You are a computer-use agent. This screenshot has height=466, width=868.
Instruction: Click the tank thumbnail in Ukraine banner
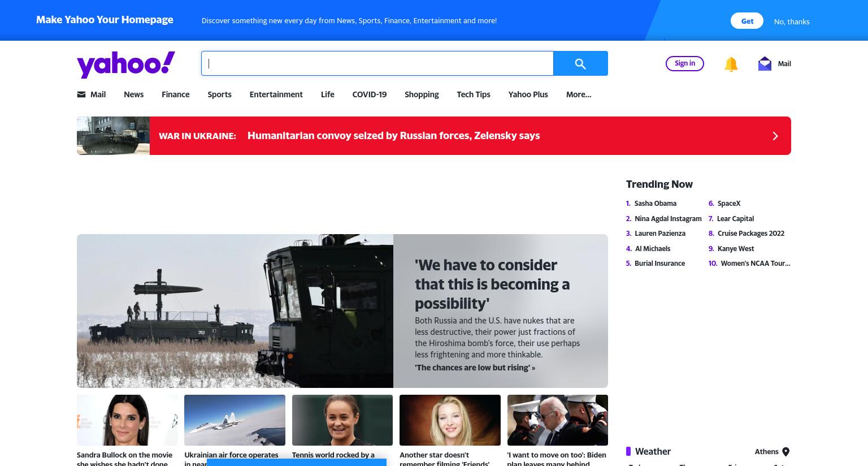coord(113,136)
